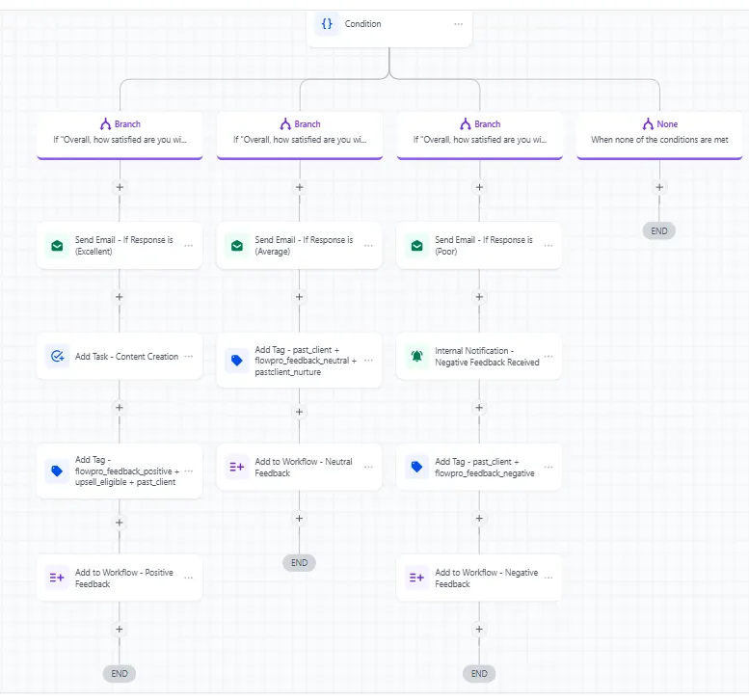This screenshot has width=749, height=700.
Task: Click email icon of Send Email Poor
Action: 417,246
